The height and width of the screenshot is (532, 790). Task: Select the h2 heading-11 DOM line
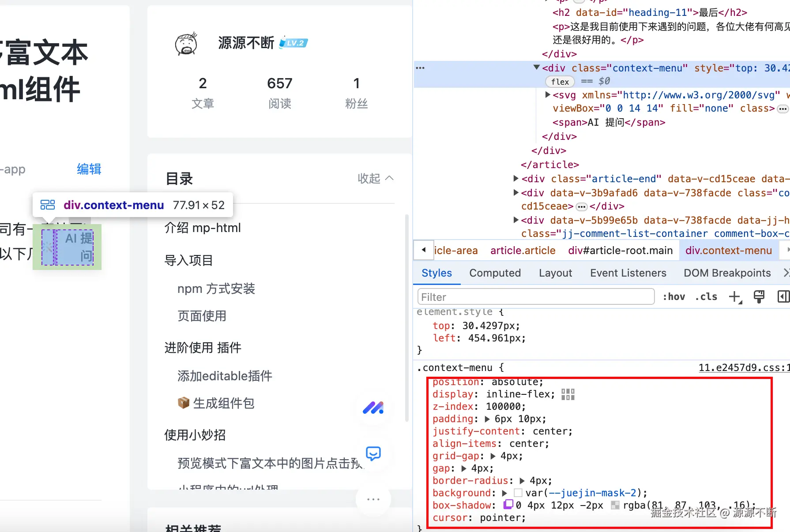(x=650, y=12)
